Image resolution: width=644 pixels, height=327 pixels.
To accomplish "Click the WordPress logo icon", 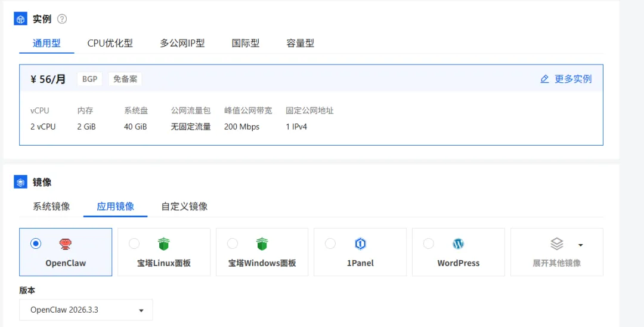I will click(x=459, y=244).
